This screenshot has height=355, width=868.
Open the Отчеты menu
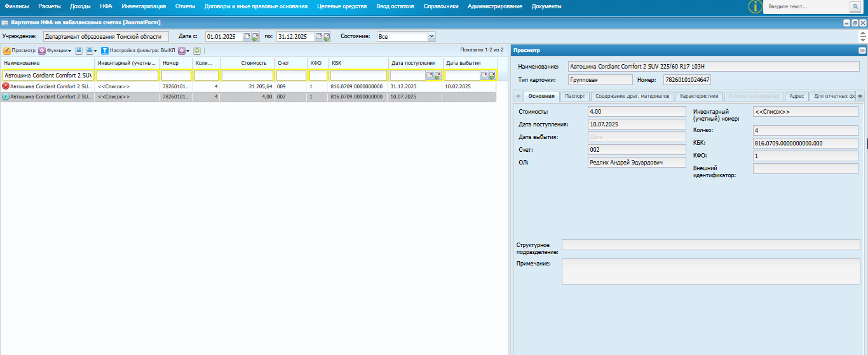coord(185,6)
